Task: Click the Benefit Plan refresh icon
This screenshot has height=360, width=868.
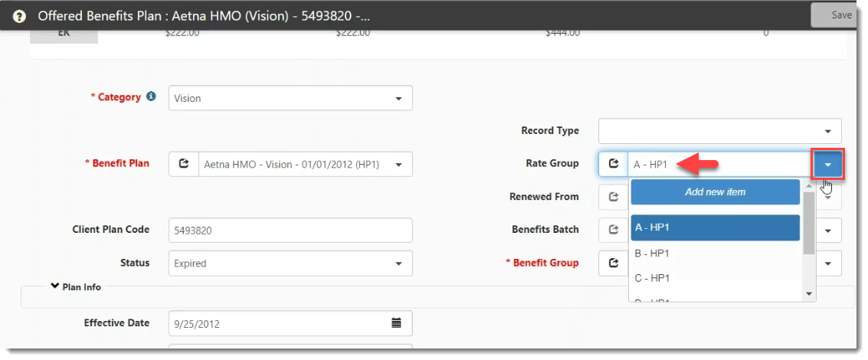Action: (x=183, y=164)
